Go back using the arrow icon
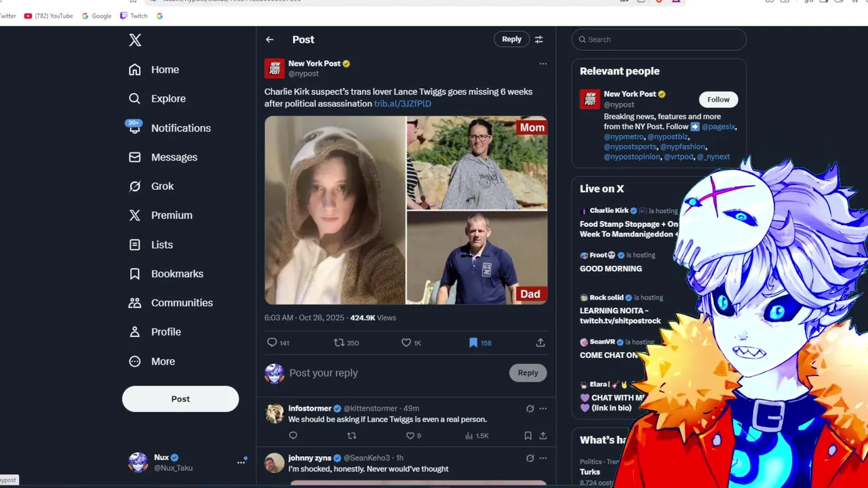The image size is (868, 488). [270, 40]
